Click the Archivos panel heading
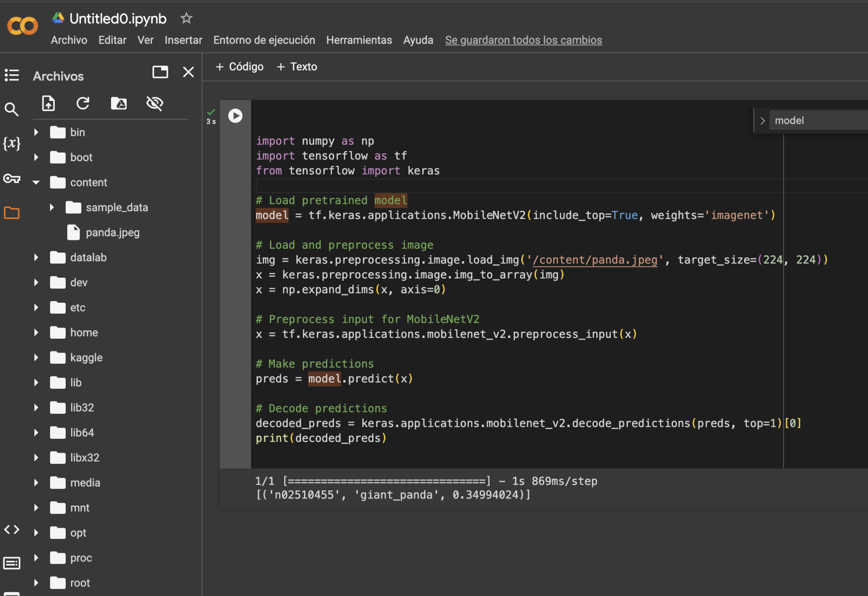Viewport: 868px width, 596px height. click(x=58, y=76)
